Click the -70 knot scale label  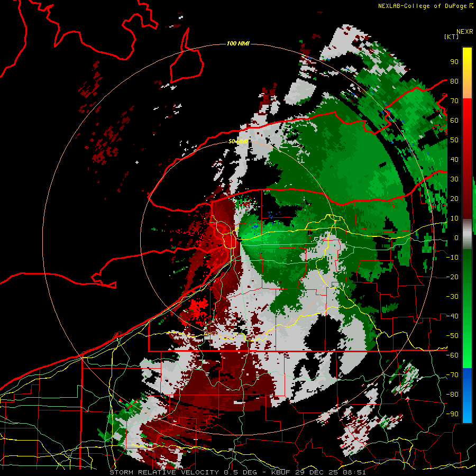pyautogui.click(x=452, y=375)
